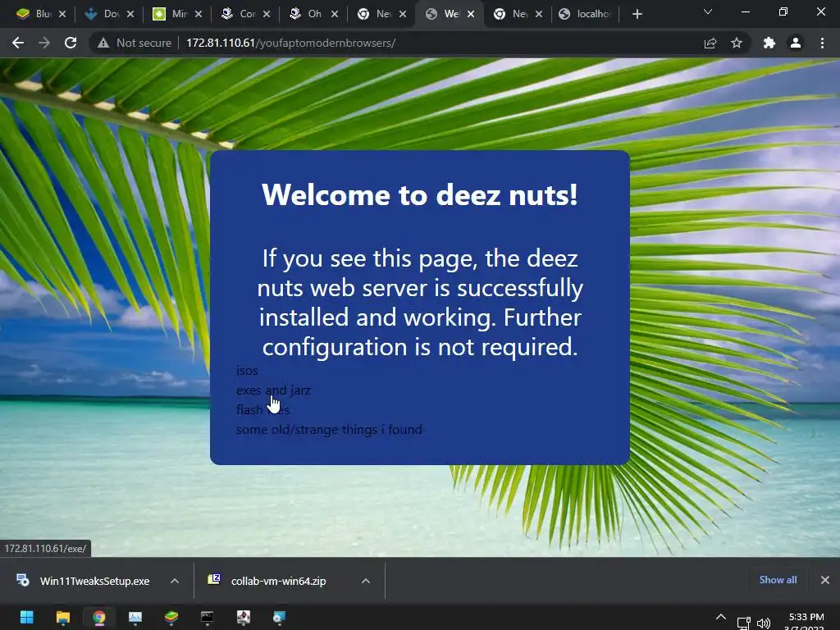Close the Blu tab
Viewport: 840px width, 630px height.
[62, 14]
